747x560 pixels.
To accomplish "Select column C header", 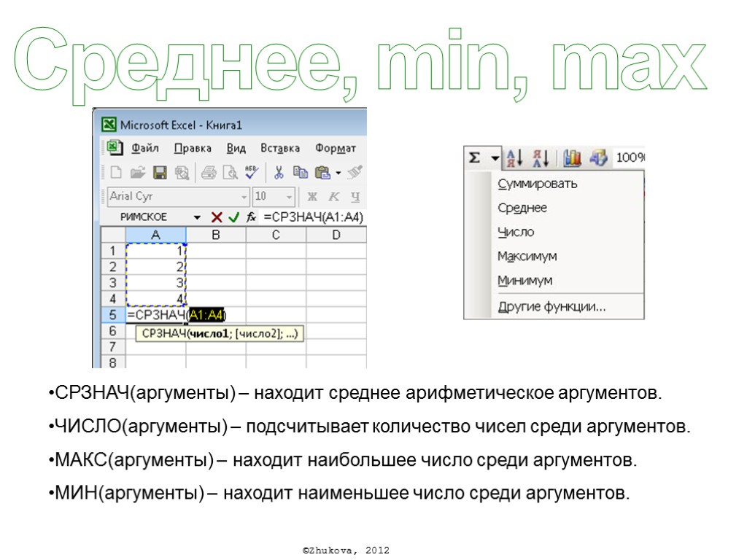I will 276,235.
